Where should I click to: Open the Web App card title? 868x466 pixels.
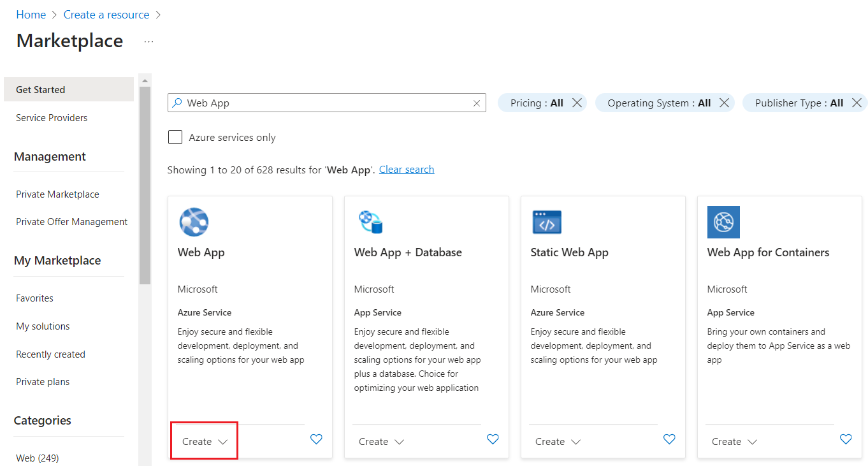(x=201, y=252)
